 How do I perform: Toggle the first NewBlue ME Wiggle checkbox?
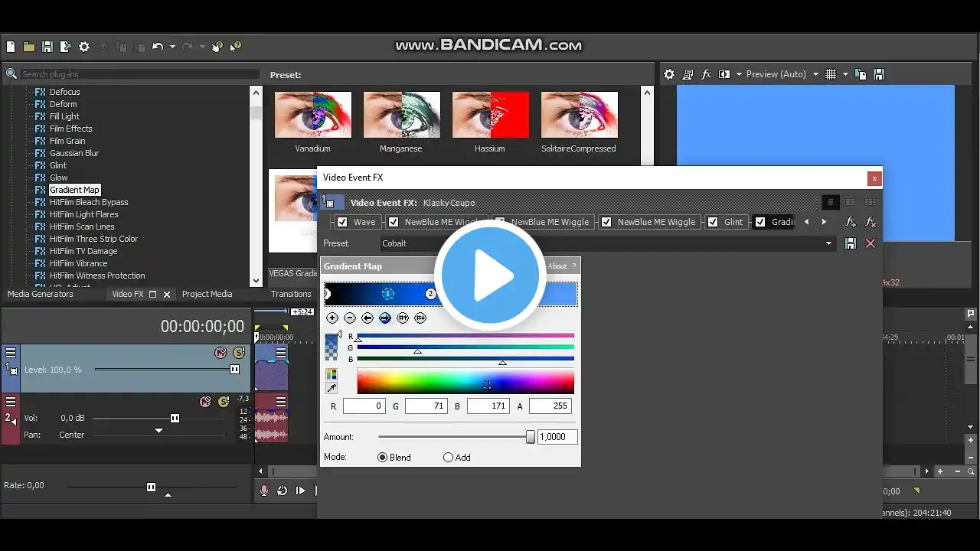394,222
